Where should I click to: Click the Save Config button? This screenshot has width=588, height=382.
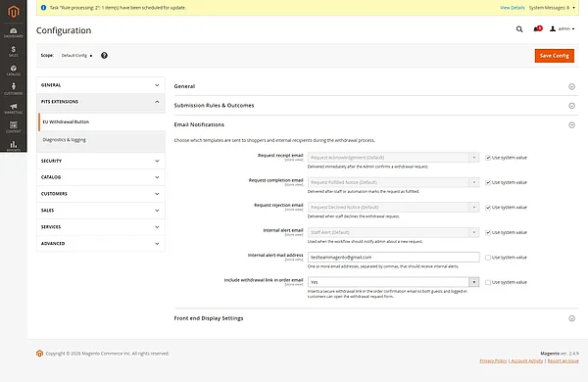click(555, 56)
